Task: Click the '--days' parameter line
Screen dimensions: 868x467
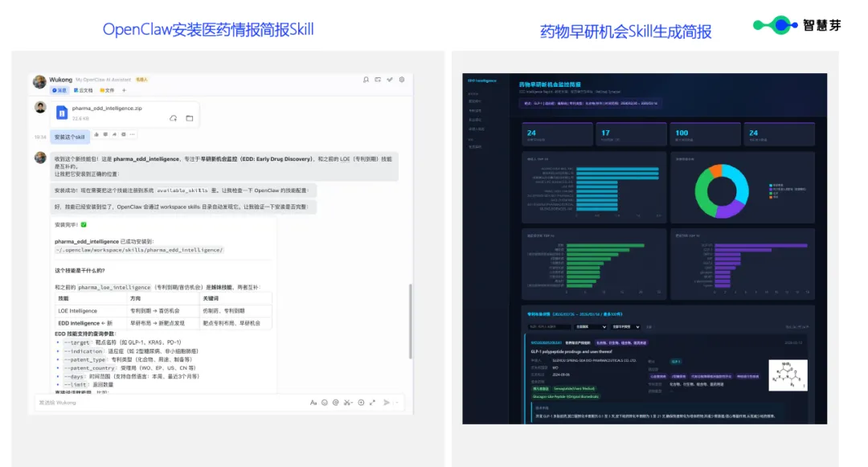Action: 131,376
